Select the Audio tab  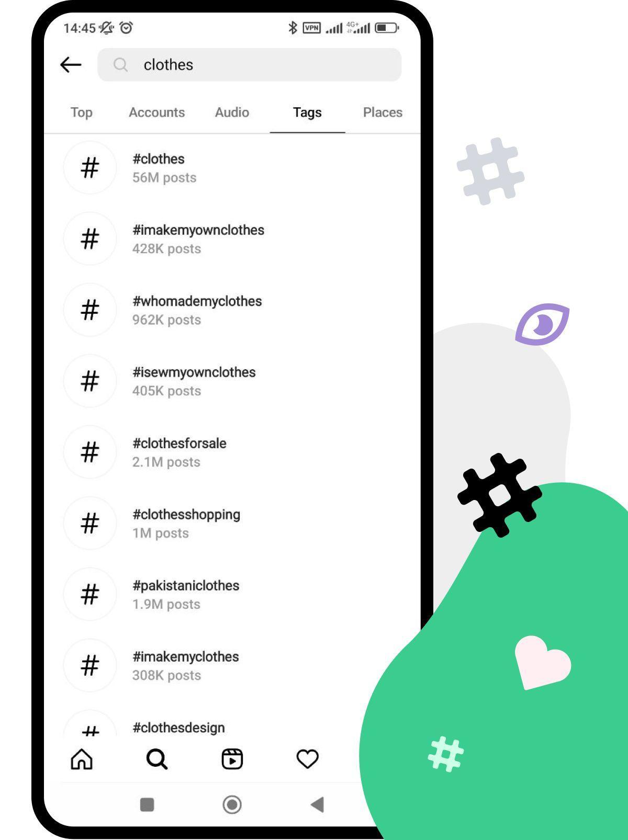pos(232,112)
